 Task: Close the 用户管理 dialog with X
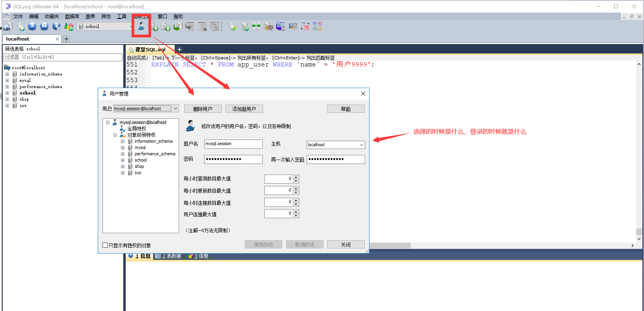363,94
